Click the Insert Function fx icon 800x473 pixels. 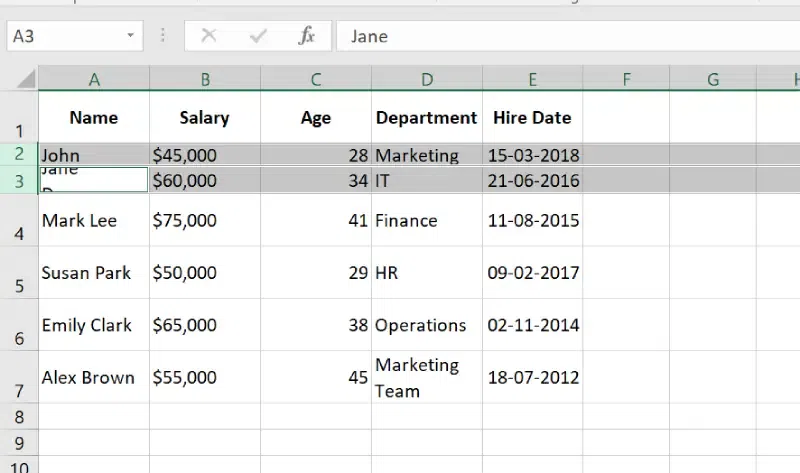[x=307, y=36]
